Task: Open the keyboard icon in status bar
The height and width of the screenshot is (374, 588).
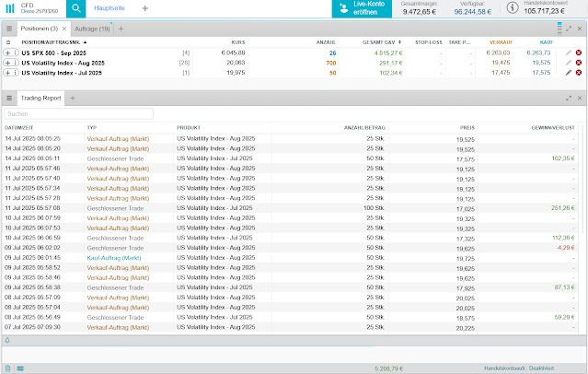Action: point(20,368)
